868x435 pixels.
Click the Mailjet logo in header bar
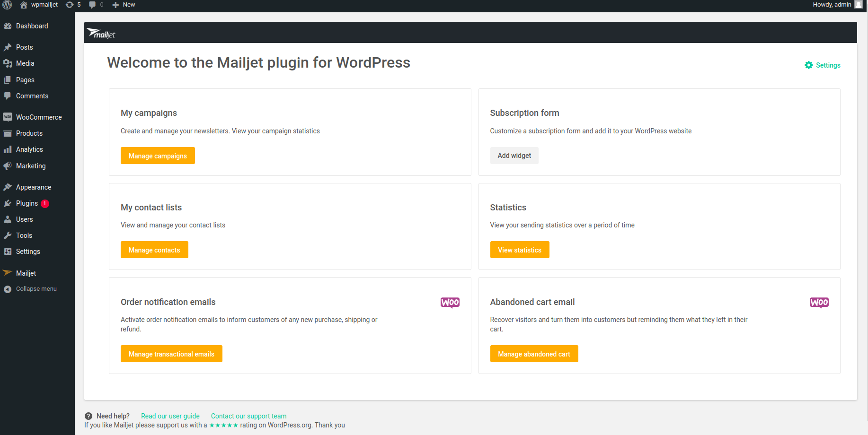101,33
